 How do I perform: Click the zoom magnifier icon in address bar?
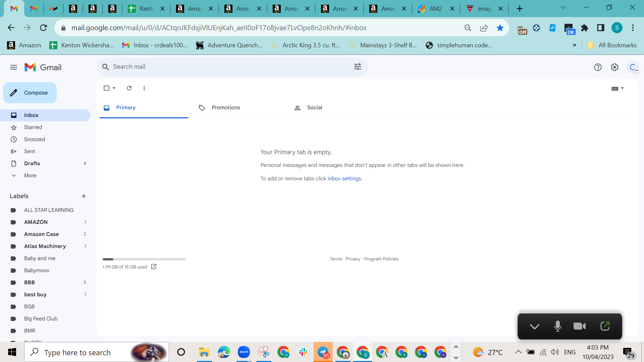(468, 28)
